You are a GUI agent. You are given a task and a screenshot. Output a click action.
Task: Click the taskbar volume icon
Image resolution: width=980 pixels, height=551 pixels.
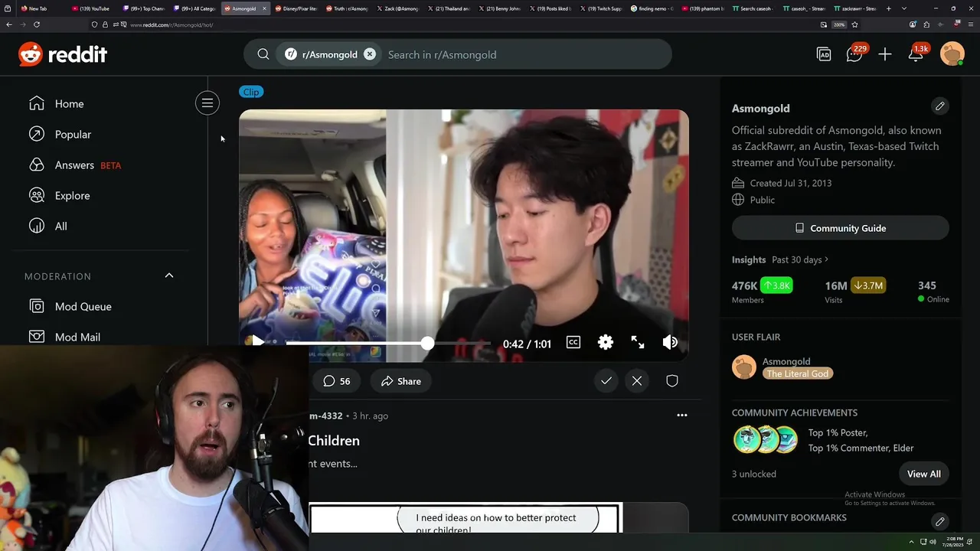(x=933, y=542)
